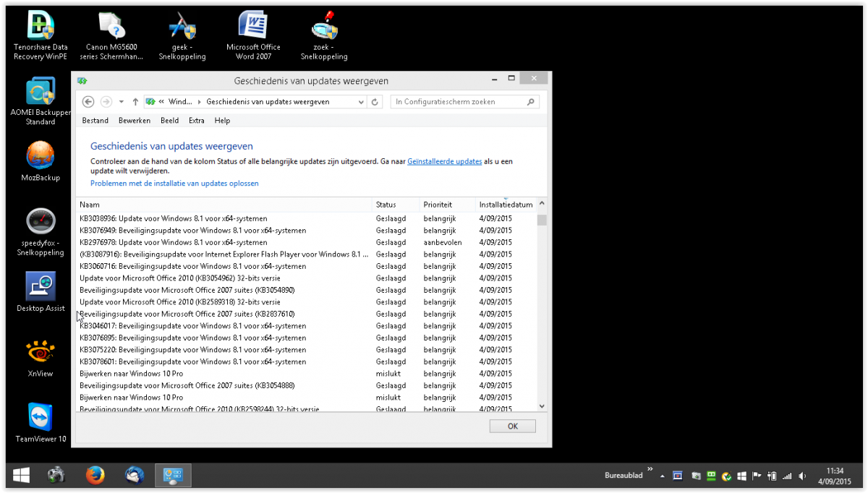Click the breadcrumb arrow after Wind...
The height and width of the screenshot is (493, 868).
click(200, 102)
